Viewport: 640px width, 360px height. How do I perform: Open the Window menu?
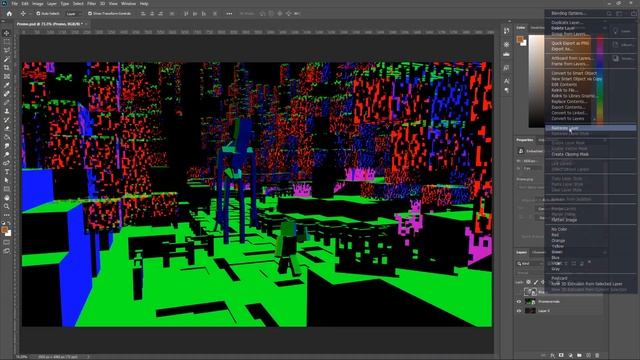(128, 4)
